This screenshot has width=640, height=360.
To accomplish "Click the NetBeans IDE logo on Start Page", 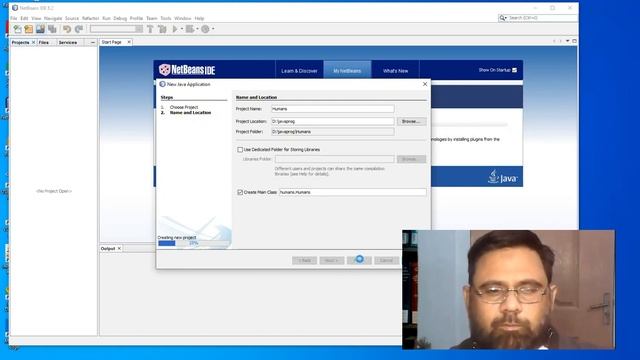I will coord(187,70).
